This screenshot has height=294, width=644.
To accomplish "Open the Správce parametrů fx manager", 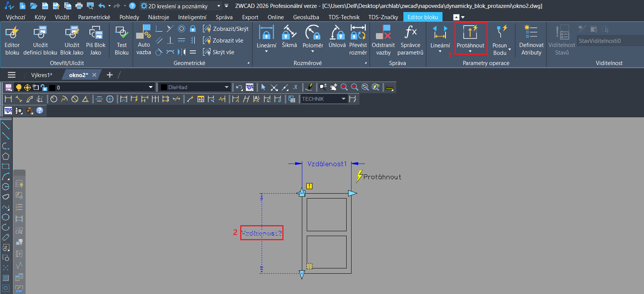I will [410, 33].
